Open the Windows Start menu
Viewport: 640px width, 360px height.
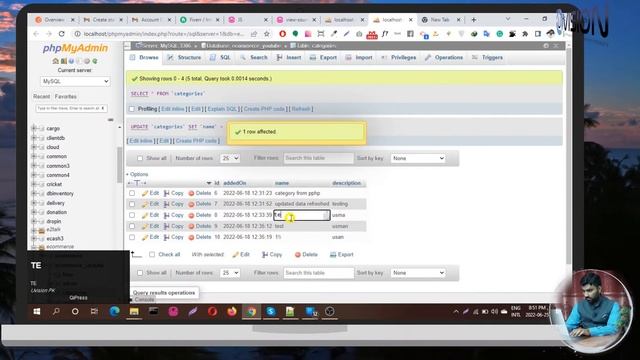pyautogui.click(x=37, y=311)
